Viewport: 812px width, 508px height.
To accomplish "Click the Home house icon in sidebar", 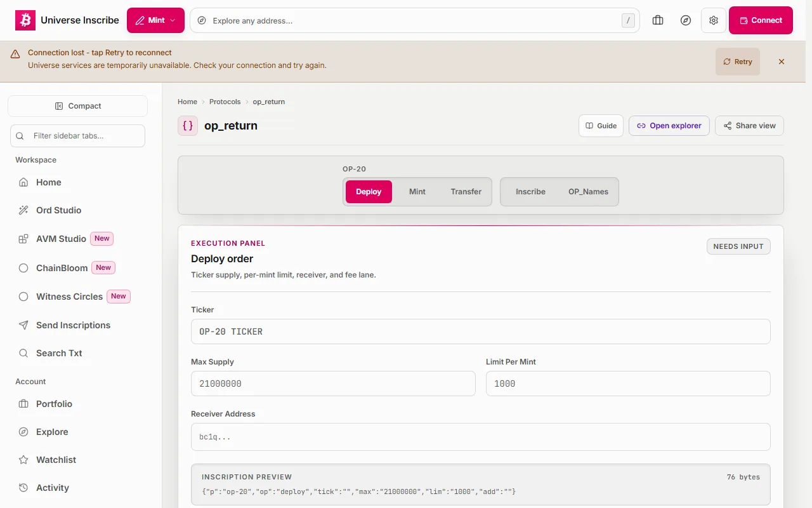I will 23,182.
